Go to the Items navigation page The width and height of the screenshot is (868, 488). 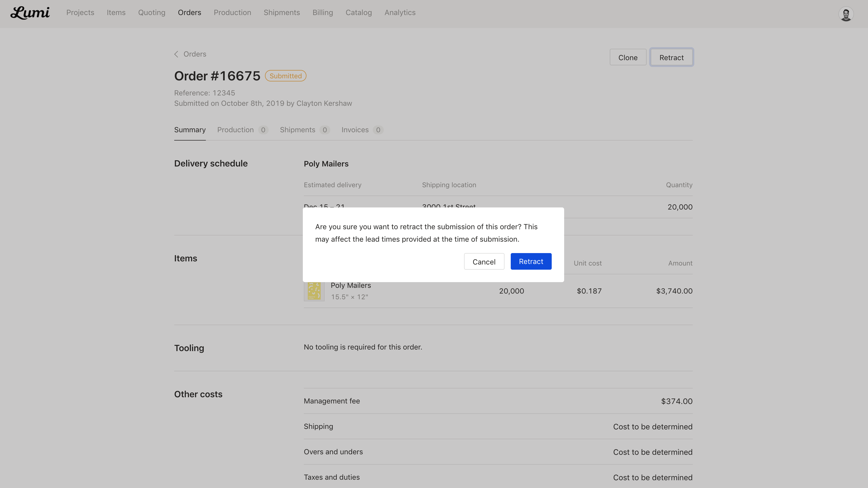click(x=116, y=12)
